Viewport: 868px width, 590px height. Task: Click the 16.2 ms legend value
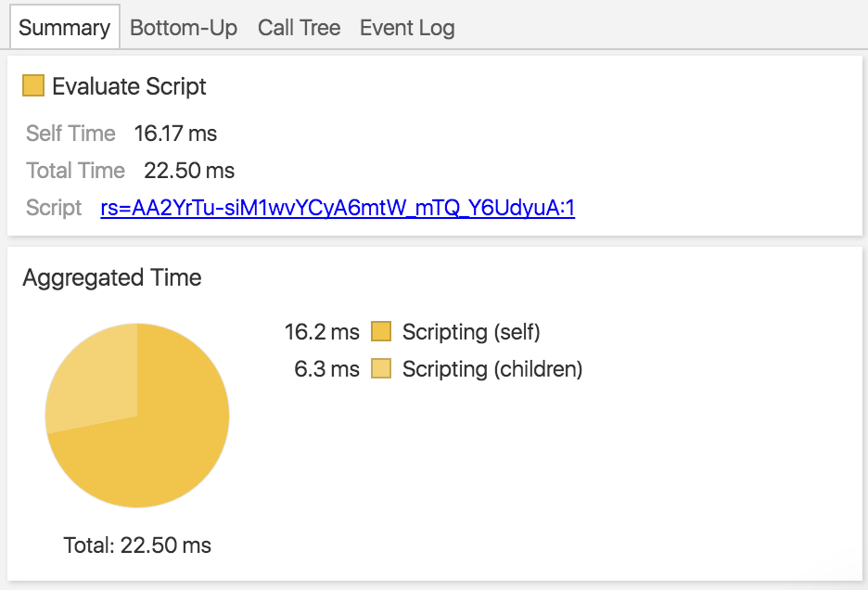(322, 331)
